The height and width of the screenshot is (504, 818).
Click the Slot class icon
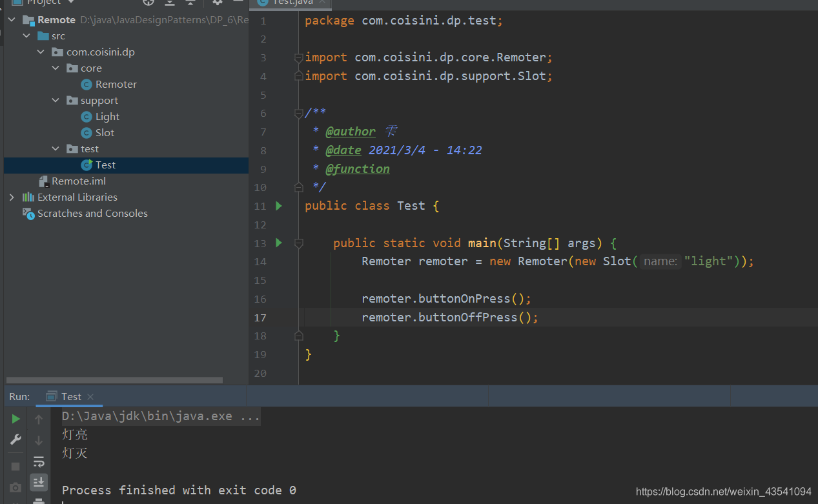click(87, 133)
